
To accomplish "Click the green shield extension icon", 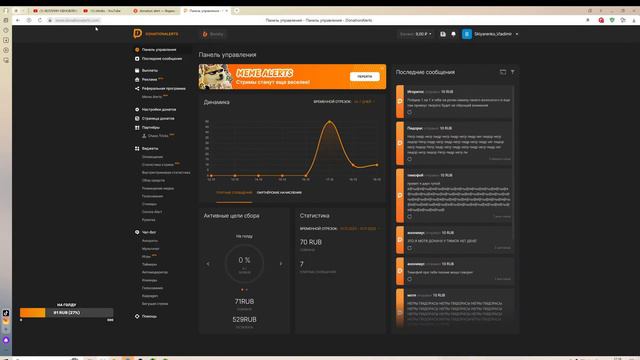I will point(612,20).
